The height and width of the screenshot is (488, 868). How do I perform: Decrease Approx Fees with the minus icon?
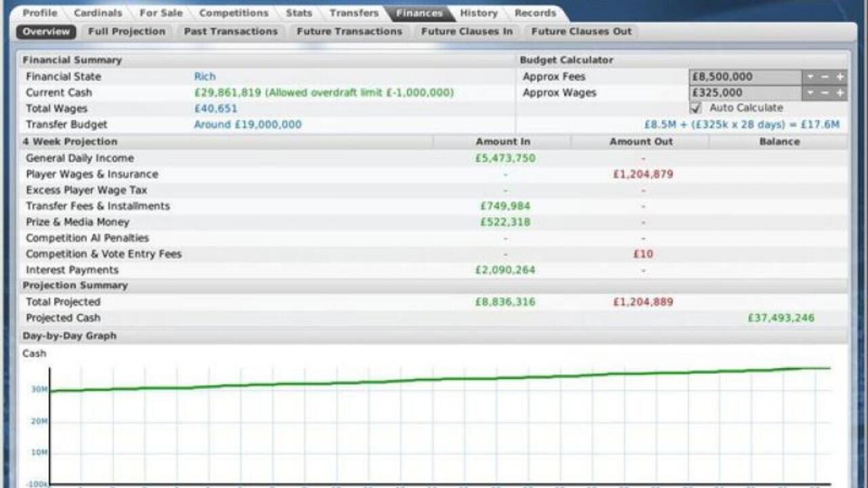click(825, 77)
